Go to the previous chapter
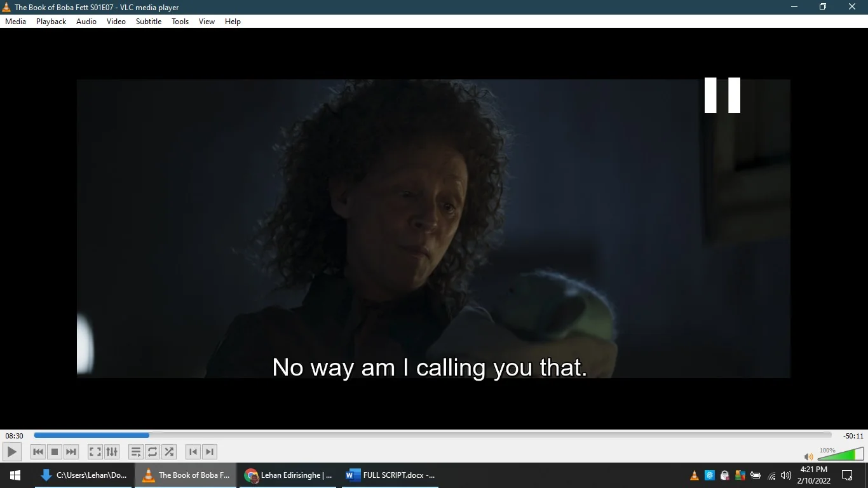The width and height of the screenshot is (868, 488). click(193, 452)
